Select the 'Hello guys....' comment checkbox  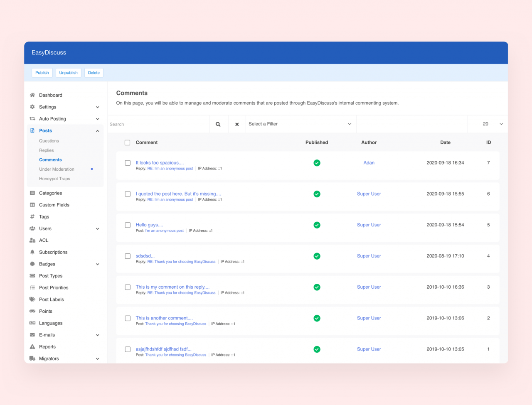pos(128,225)
